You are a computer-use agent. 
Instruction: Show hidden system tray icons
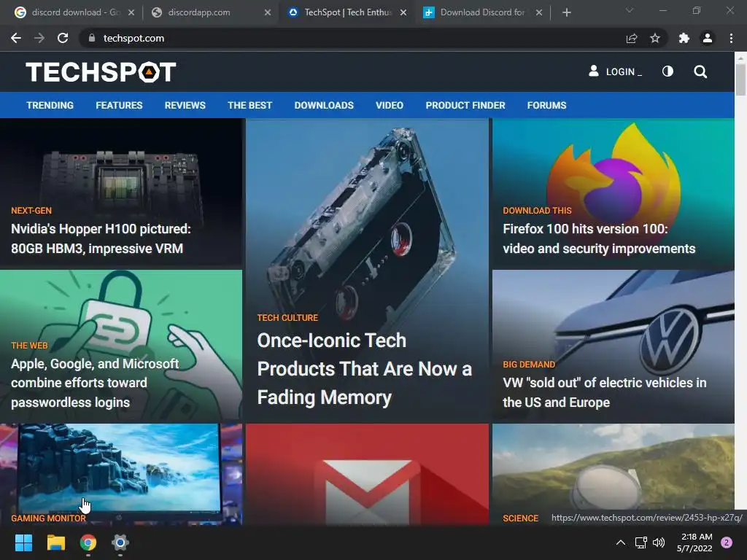(x=620, y=542)
